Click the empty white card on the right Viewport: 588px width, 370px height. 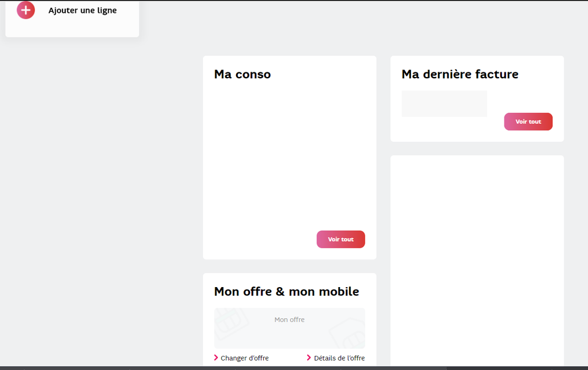point(477,259)
